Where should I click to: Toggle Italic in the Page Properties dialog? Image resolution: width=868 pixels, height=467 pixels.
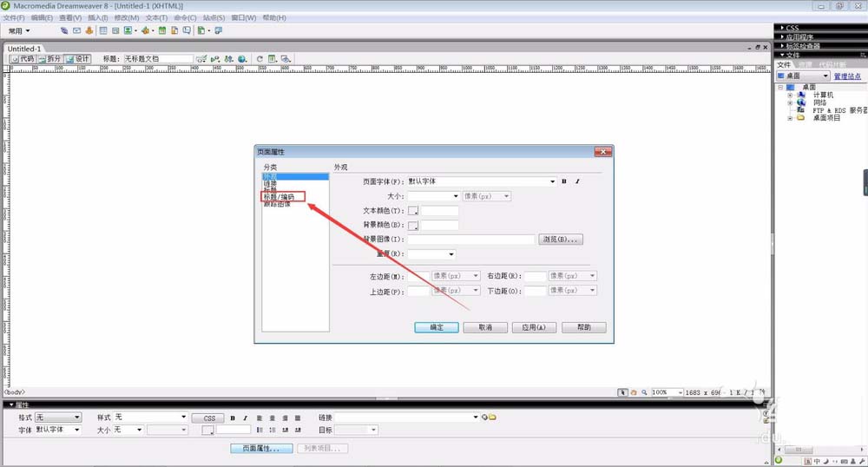click(576, 181)
